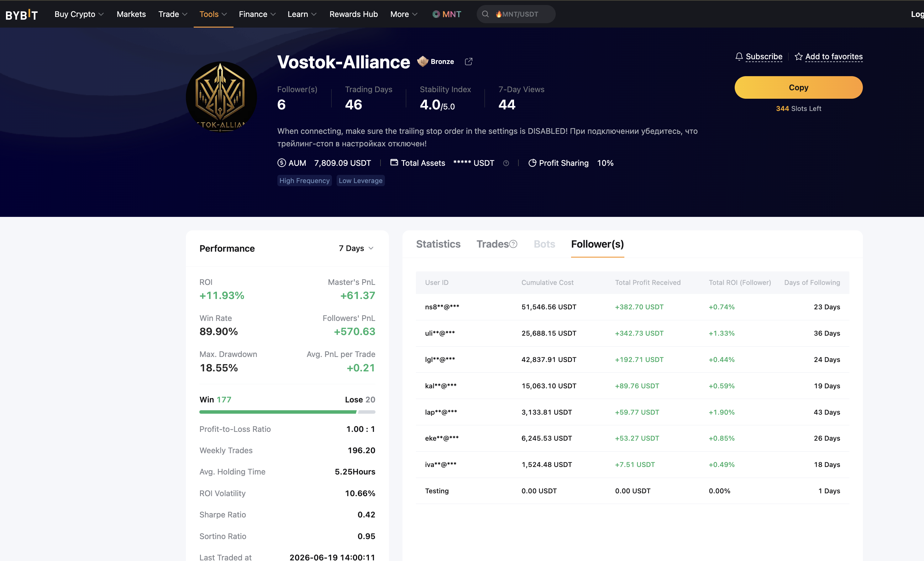This screenshot has width=924, height=561.
Task: Click Add to favorites link
Action: pos(834,57)
